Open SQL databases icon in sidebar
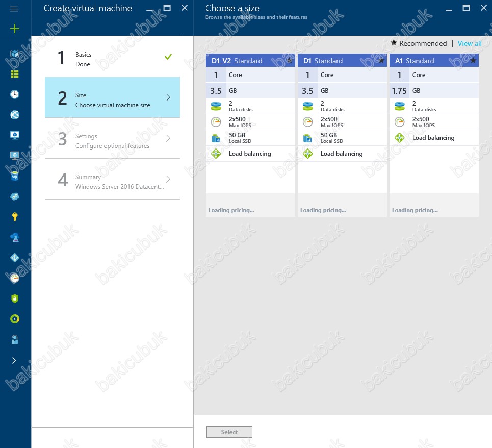492x448 pixels. coord(14,176)
